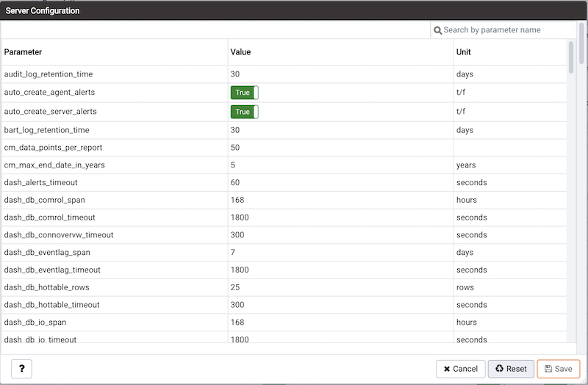Select the bart_log_retention_time parameter name
Image resolution: width=588 pixels, height=385 pixels.
46,130
